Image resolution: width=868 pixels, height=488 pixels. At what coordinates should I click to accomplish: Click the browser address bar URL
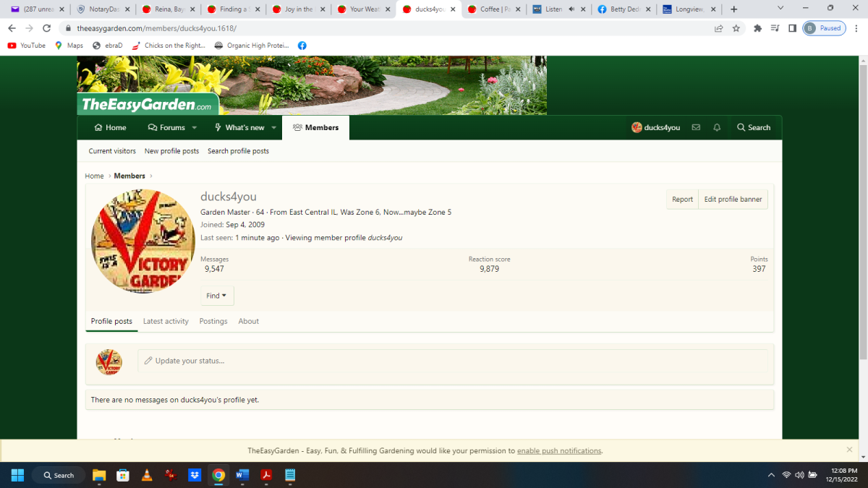(x=156, y=28)
